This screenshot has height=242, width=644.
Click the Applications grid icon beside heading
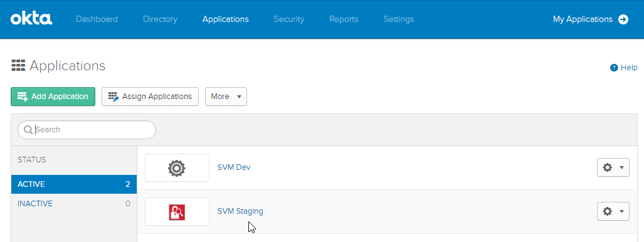point(18,66)
